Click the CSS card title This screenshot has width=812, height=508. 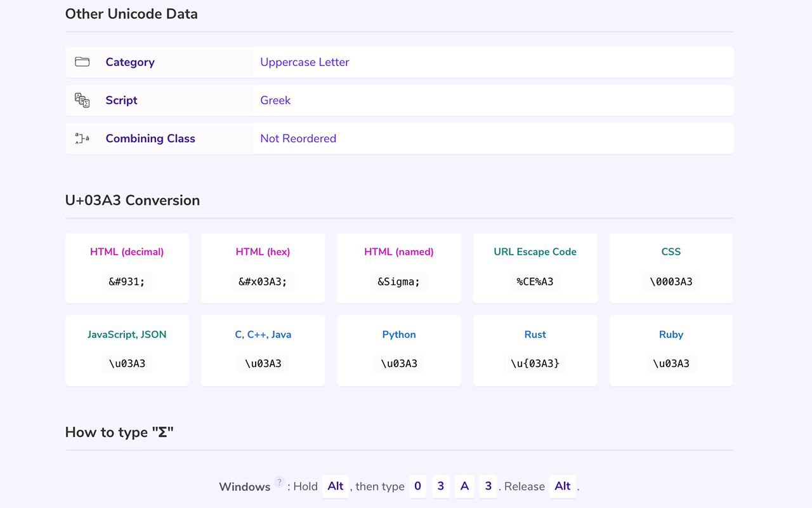coord(671,252)
